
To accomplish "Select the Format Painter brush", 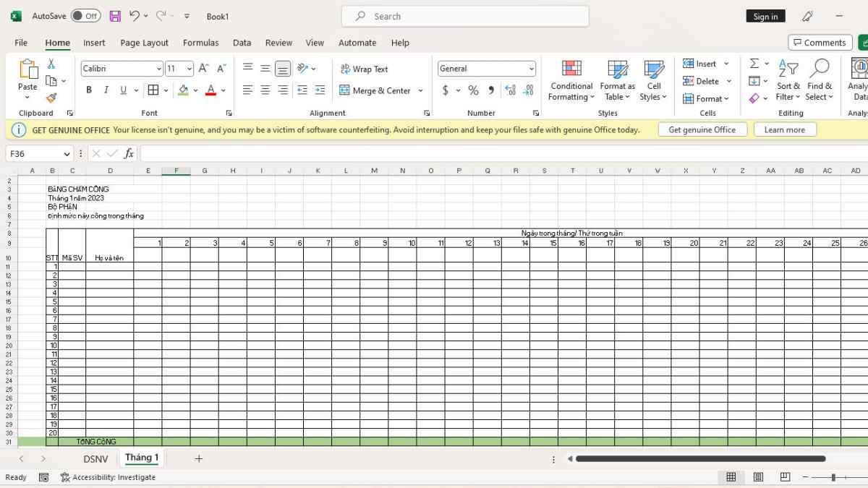I will 51,98.
